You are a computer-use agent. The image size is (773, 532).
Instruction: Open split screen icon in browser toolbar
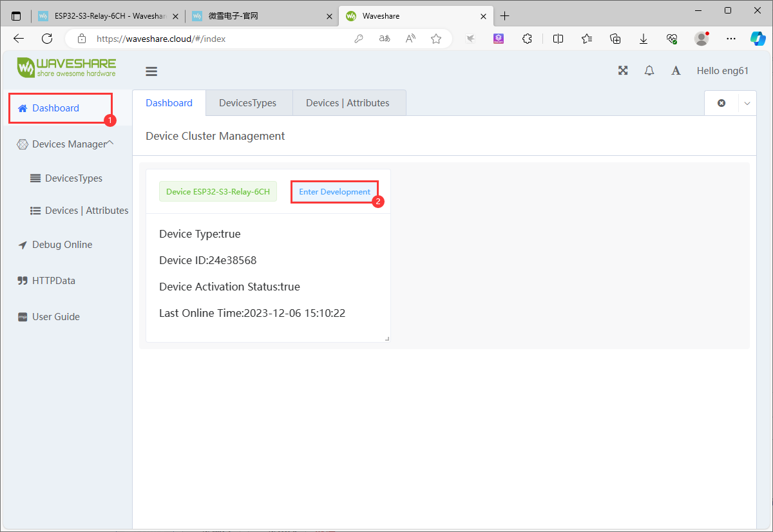click(558, 39)
